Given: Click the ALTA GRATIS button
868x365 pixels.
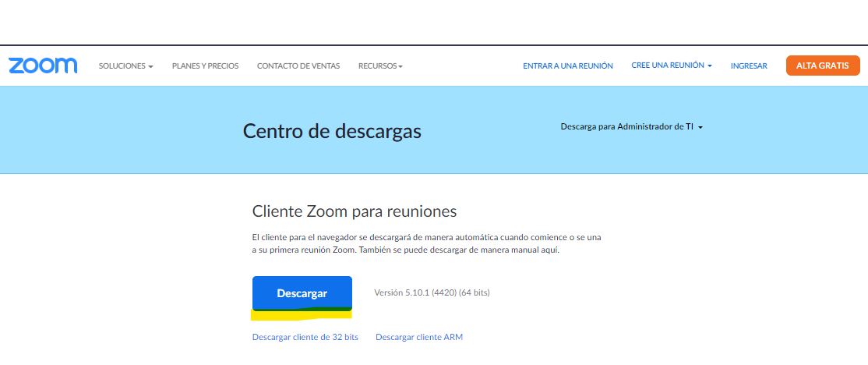Looking at the screenshot, I should 823,66.
